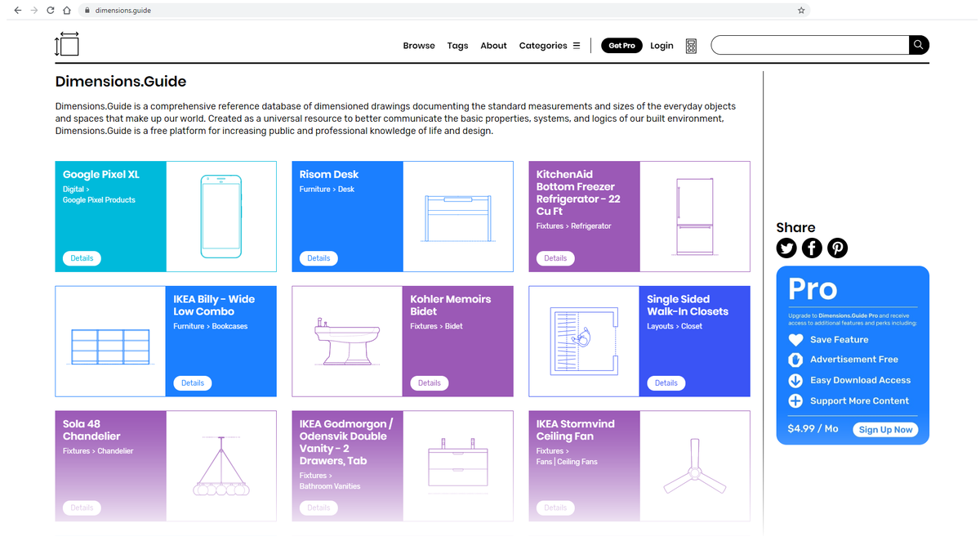Click the $4.99 / Mo price text

[813, 428]
